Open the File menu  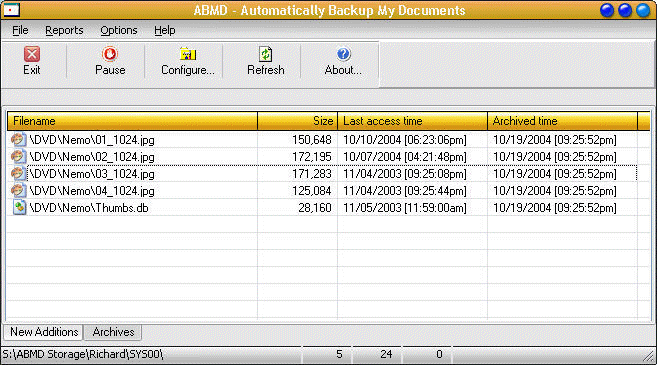click(x=20, y=30)
